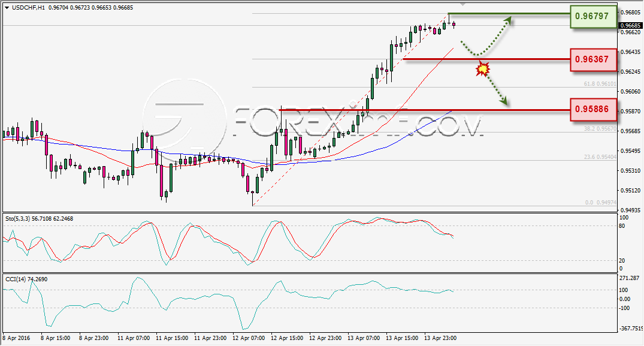The image size is (644, 346).
Task: Select the stochastic 80 level scale value
Action: click(x=622, y=226)
